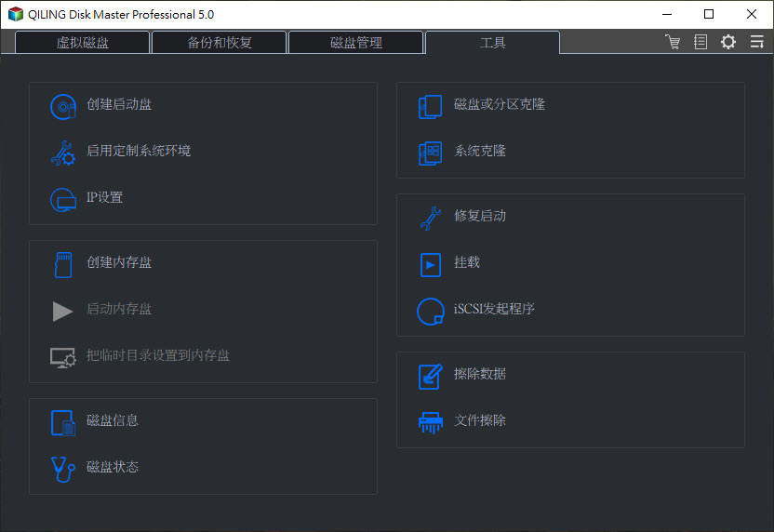Click 文件擦除 label
The width and height of the screenshot is (774, 532).
click(480, 420)
